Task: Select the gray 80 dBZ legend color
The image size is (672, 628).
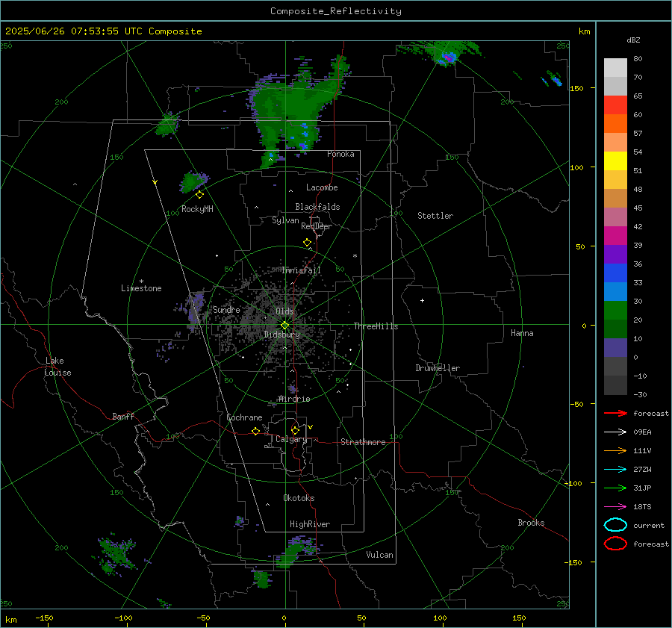Action: click(x=615, y=68)
